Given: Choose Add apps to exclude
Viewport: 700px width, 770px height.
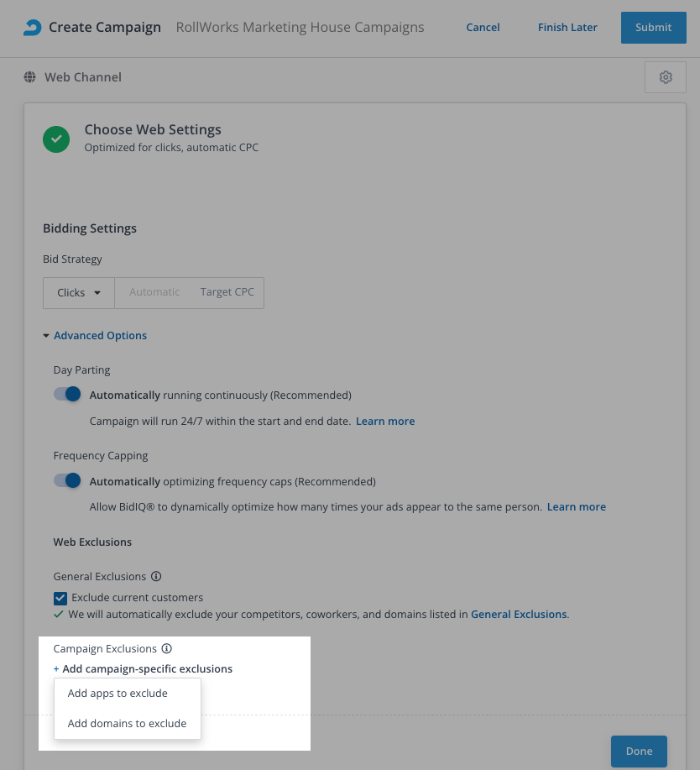Looking at the screenshot, I should (118, 694).
